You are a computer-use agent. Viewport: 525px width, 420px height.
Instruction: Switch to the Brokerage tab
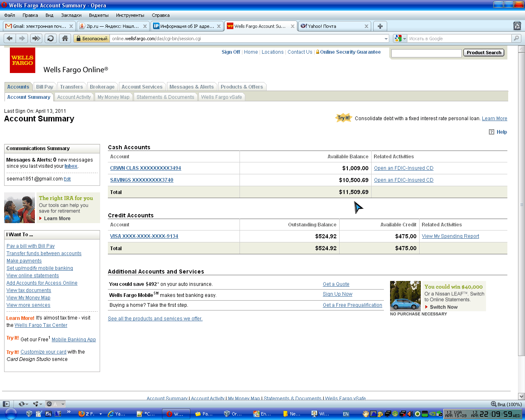pyautogui.click(x=102, y=87)
